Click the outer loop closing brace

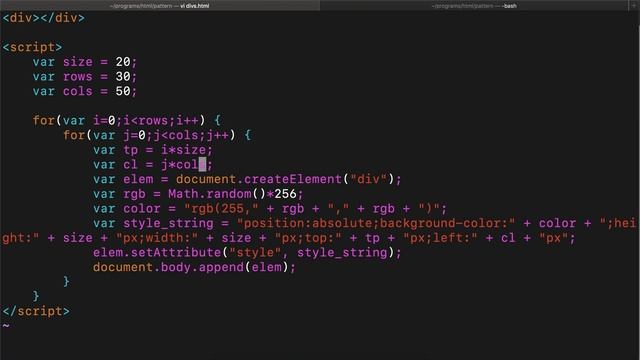coord(36,297)
